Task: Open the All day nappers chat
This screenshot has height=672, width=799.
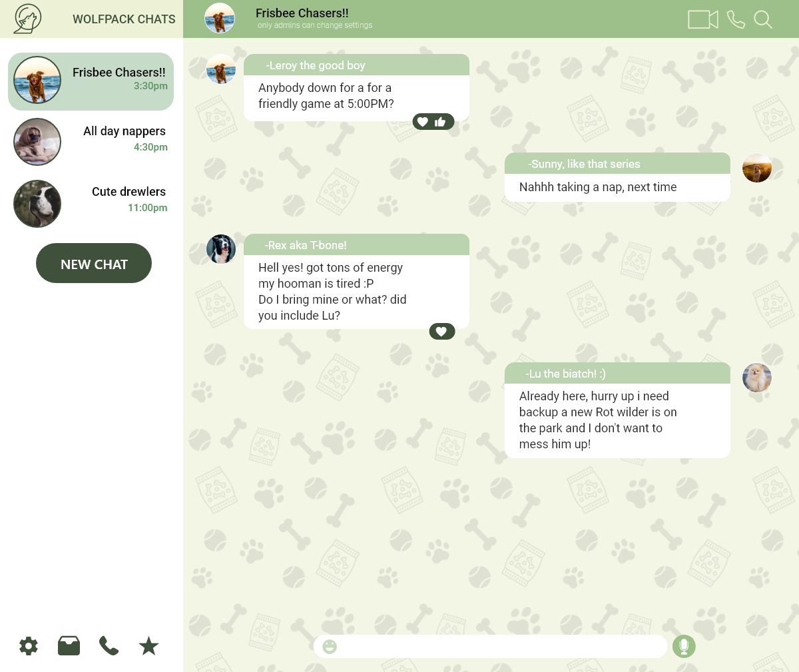Action: [91, 141]
